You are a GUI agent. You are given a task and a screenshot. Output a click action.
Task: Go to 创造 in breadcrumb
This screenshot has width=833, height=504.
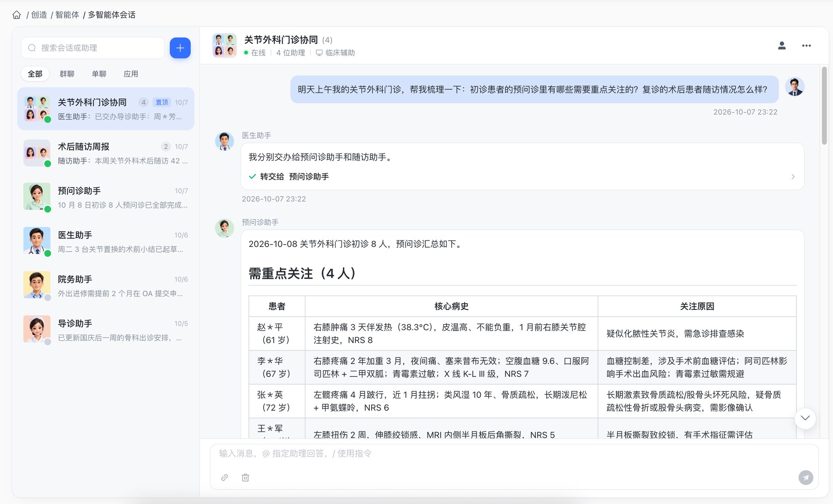click(39, 15)
